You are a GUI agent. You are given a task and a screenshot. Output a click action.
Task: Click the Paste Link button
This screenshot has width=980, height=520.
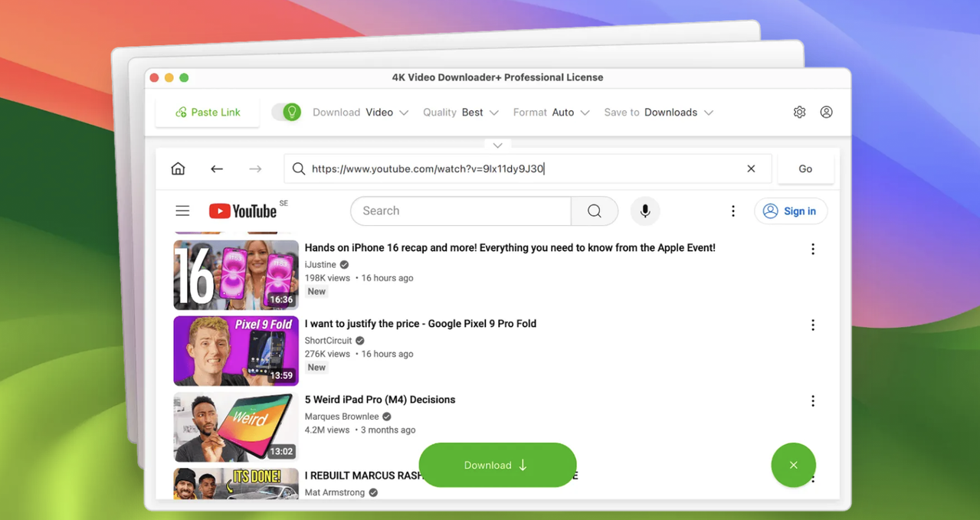208,113
